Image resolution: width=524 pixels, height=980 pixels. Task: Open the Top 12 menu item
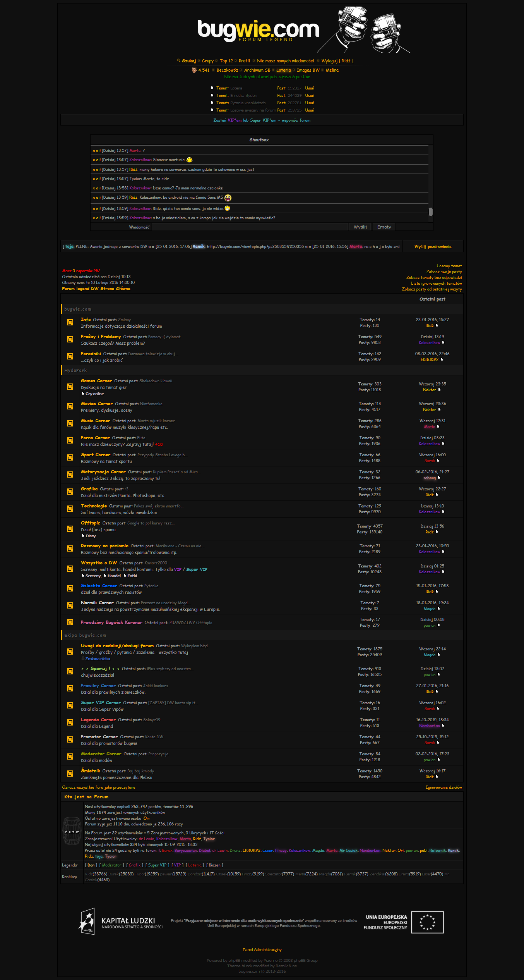coord(226,61)
